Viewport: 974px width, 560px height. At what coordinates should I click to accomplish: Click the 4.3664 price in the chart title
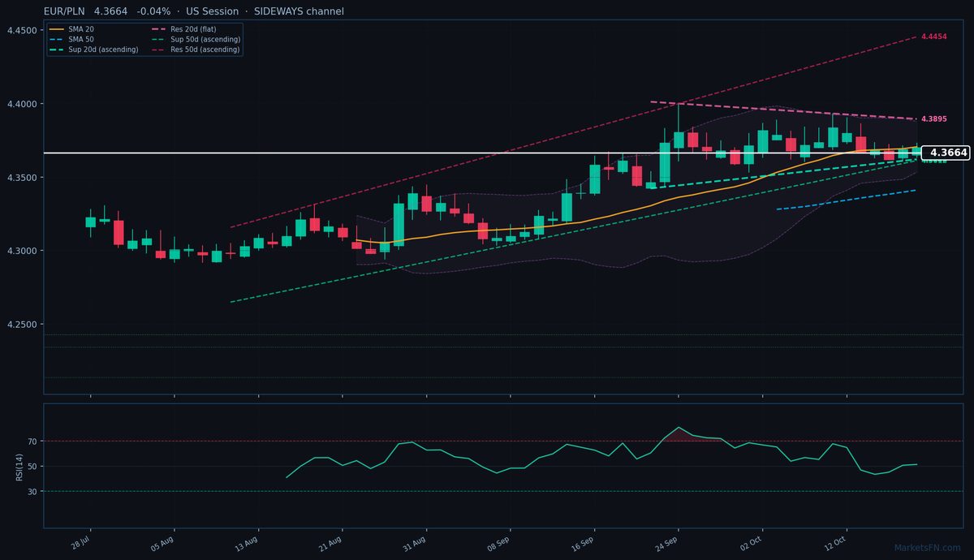110,11
